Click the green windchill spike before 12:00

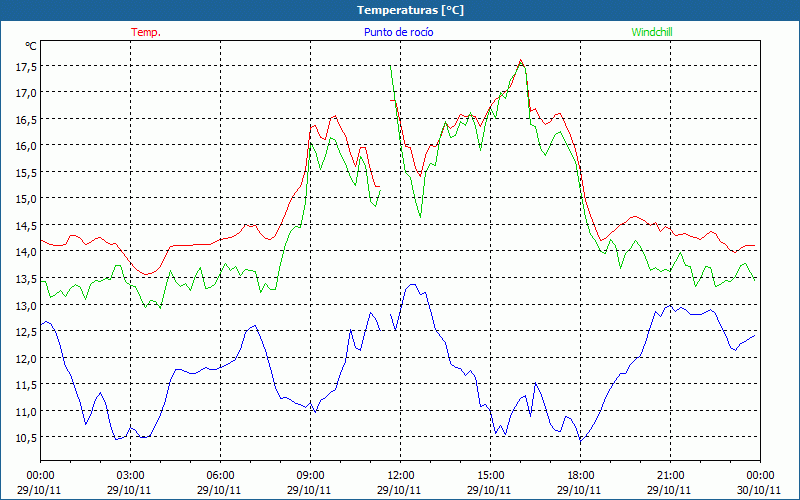coord(390,66)
